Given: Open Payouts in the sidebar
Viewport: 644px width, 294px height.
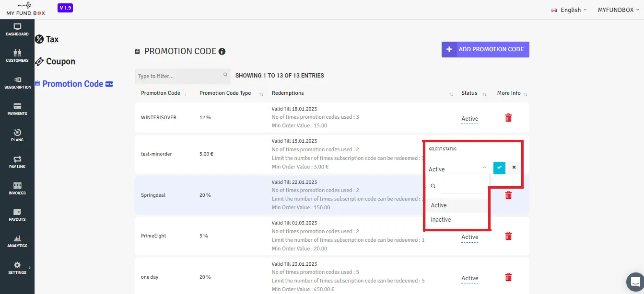Looking at the screenshot, I should point(17,215).
